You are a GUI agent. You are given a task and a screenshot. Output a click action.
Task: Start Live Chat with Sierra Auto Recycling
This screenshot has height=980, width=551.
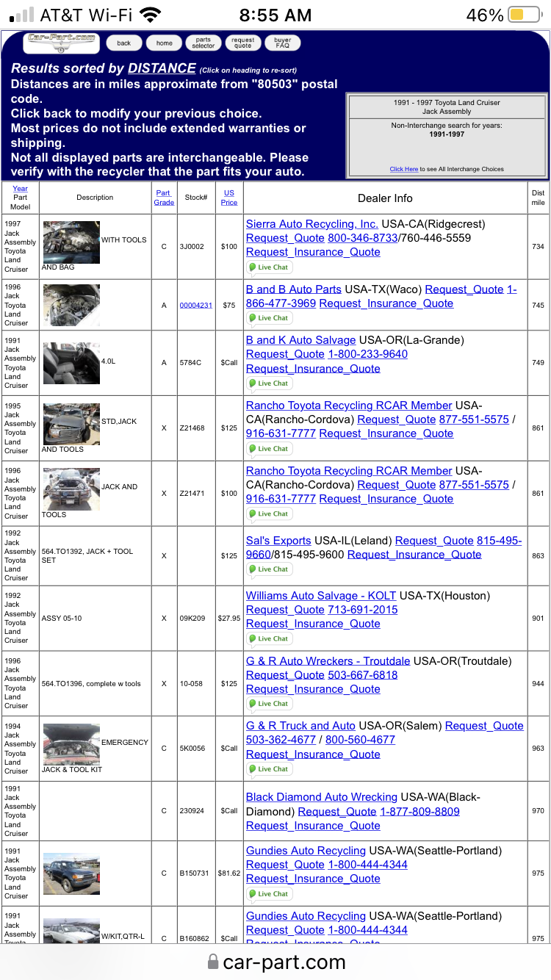coord(269,267)
